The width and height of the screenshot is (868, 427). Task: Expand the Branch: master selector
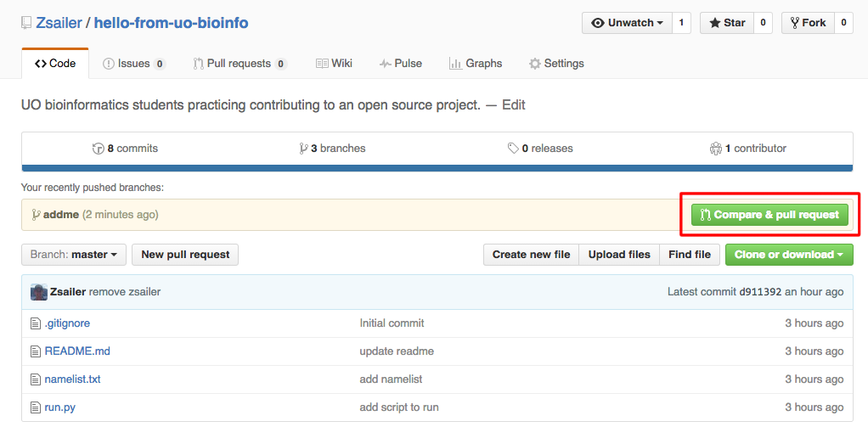click(74, 255)
